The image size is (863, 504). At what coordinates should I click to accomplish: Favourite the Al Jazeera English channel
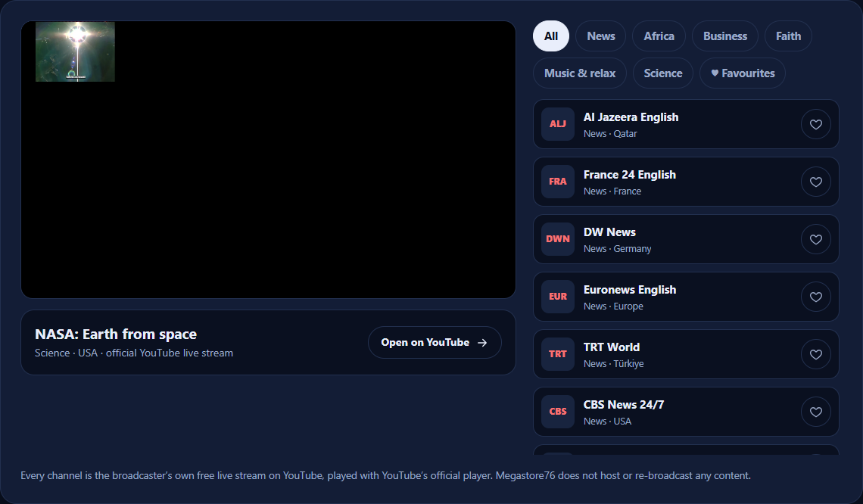tap(815, 124)
